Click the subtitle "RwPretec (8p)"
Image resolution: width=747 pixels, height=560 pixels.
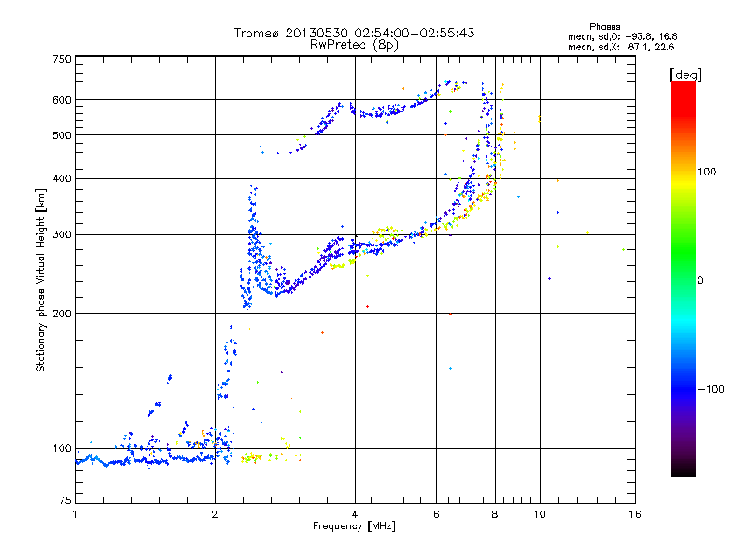354,45
